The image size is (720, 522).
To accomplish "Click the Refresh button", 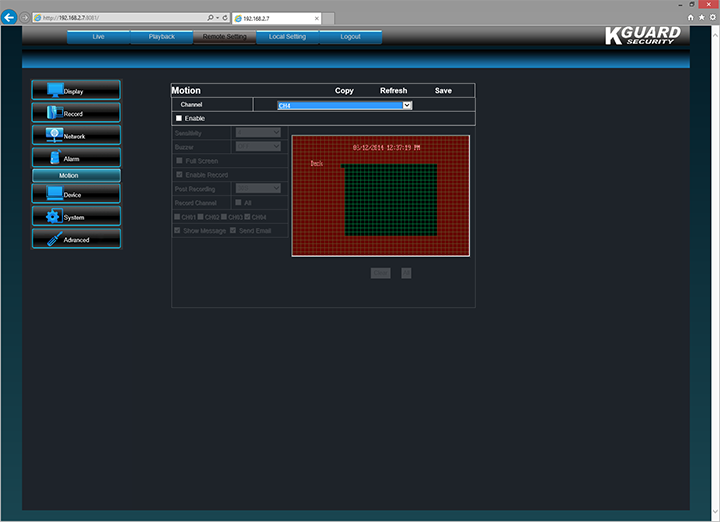I will (x=393, y=90).
